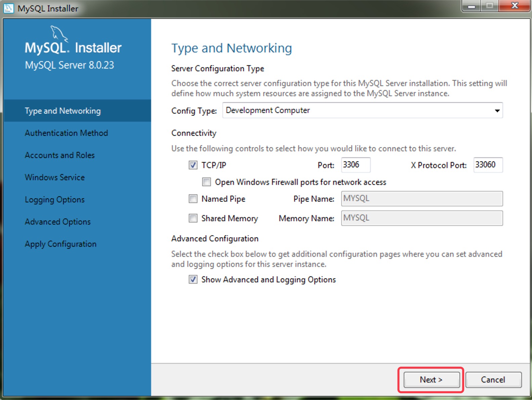Toggle Show Advanced and Logging Options

[x=193, y=279]
